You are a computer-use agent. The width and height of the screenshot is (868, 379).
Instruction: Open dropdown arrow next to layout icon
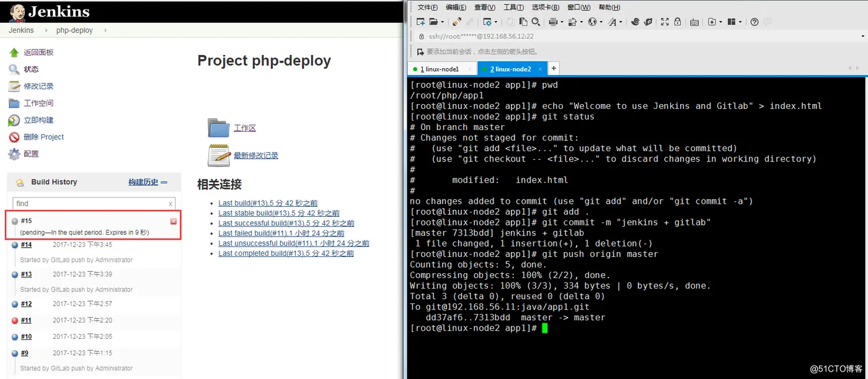click(740, 22)
